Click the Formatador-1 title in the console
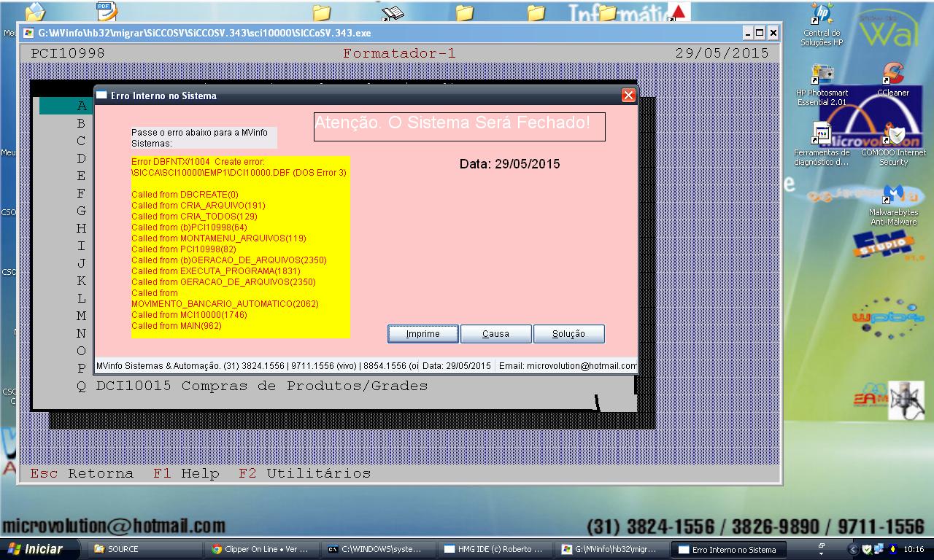 [x=400, y=53]
